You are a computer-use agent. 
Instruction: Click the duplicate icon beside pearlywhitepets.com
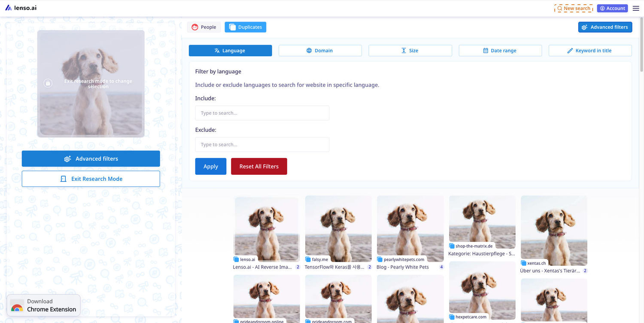(380, 259)
